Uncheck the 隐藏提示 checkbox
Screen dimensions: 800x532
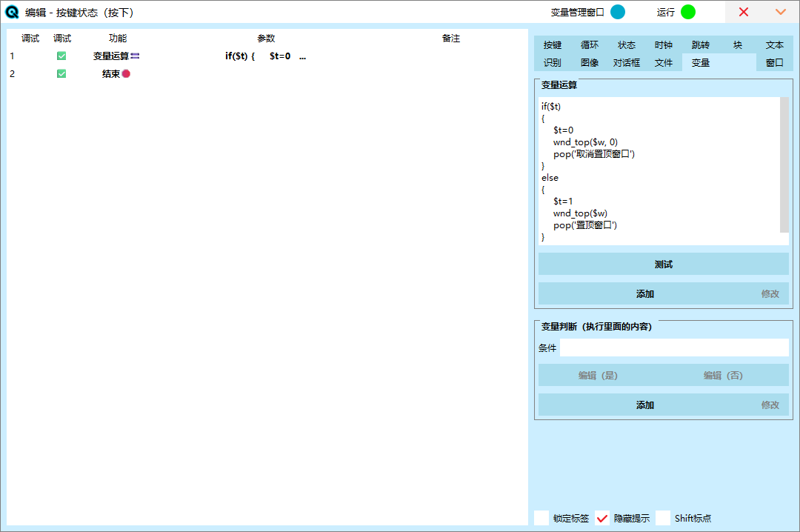(602, 518)
